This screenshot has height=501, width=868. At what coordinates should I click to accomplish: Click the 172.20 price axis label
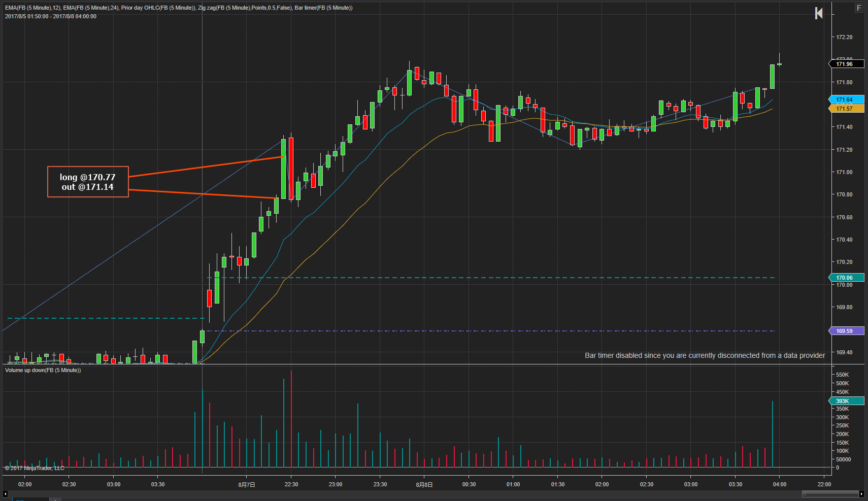click(845, 37)
